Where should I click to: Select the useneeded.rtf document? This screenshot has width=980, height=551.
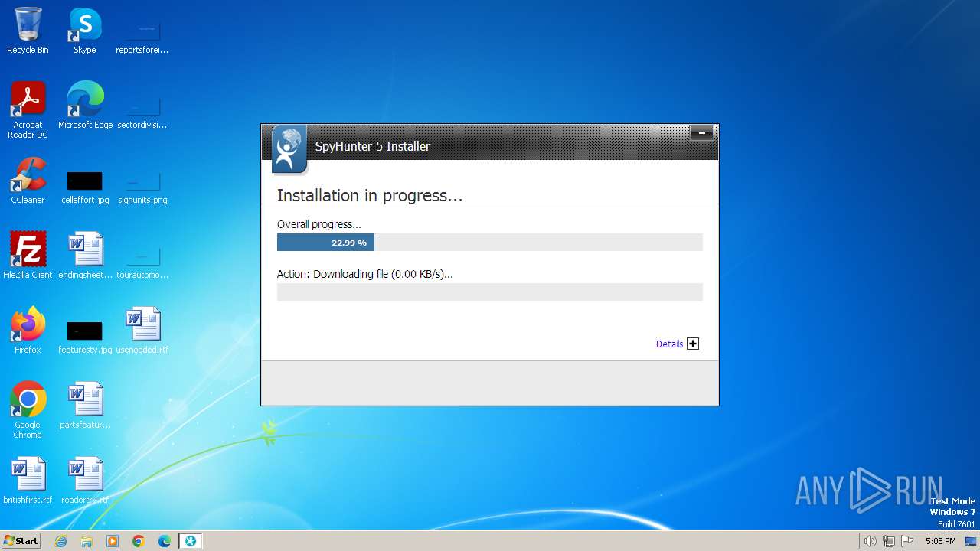point(142,331)
